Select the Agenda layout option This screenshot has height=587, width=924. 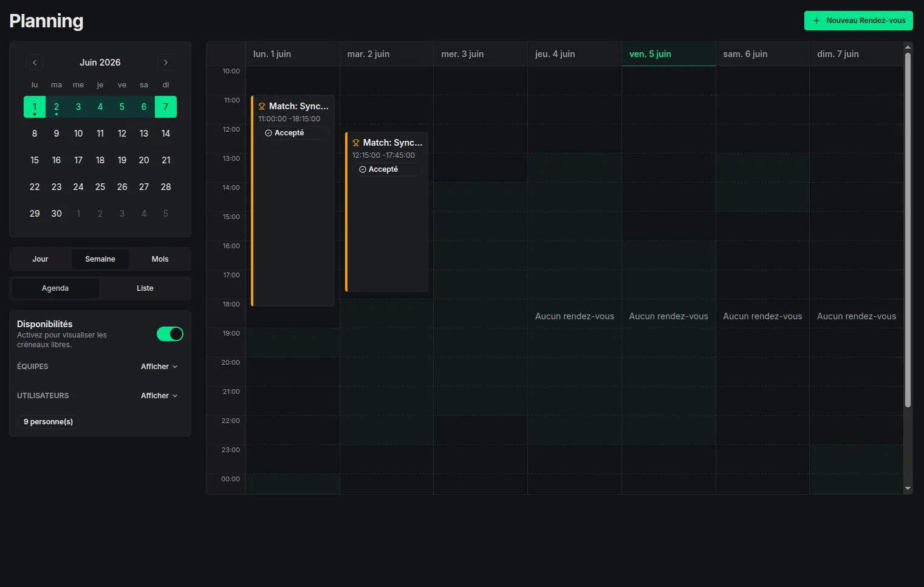(x=55, y=288)
